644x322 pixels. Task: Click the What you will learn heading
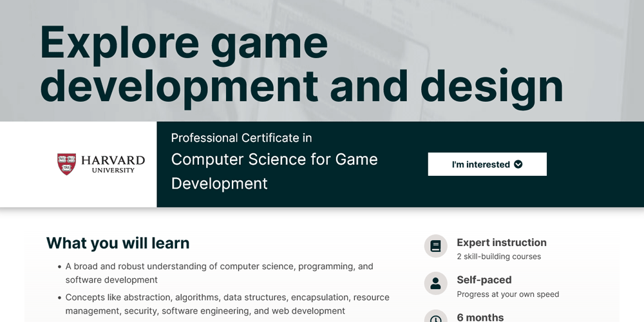(118, 243)
